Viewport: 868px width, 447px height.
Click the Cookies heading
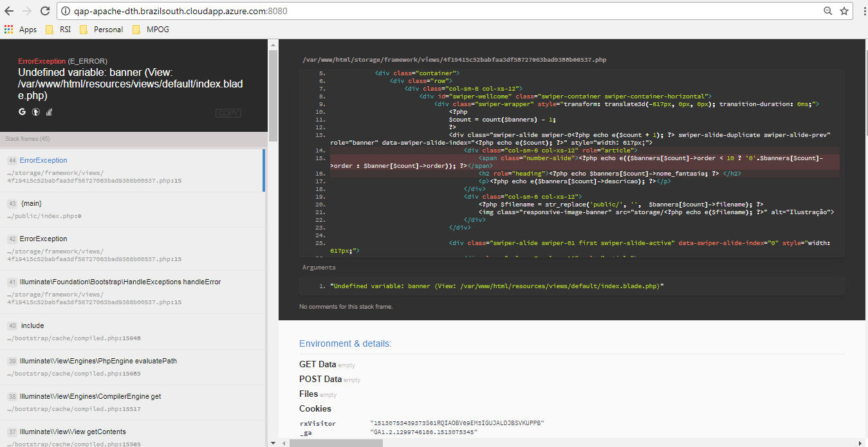coord(315,408)
